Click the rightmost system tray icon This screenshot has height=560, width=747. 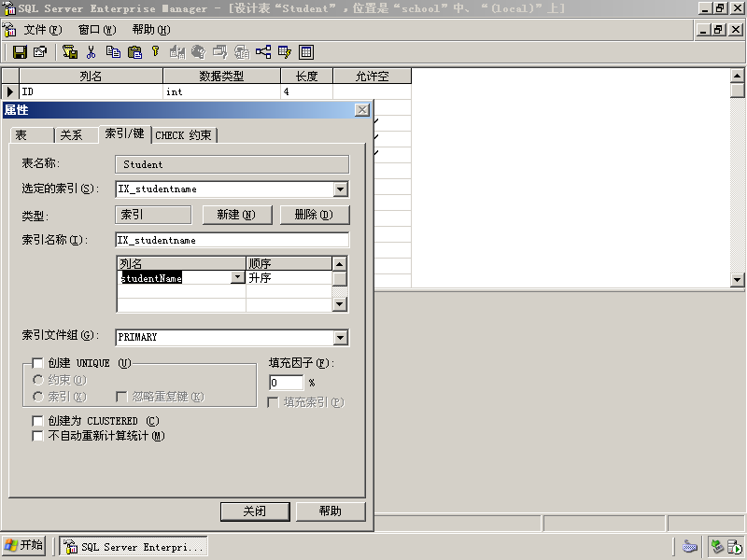(735, 546)
